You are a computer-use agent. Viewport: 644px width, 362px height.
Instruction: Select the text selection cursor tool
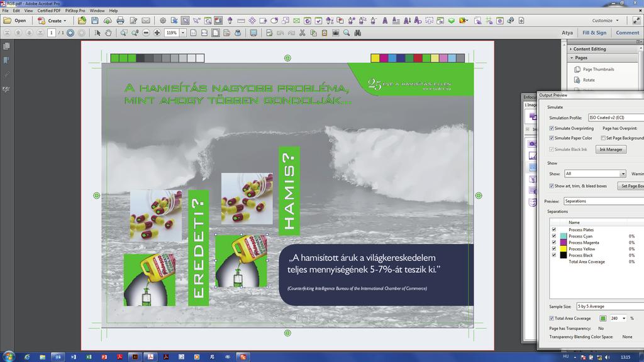click(97, 33)
